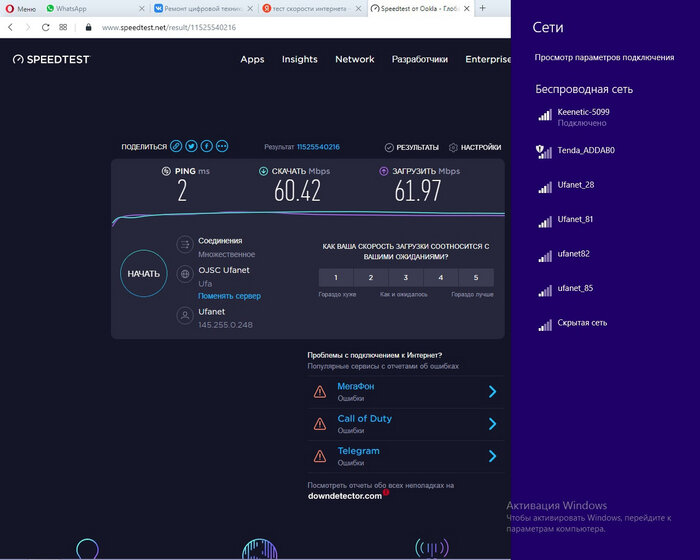Open the НАСТРОЙКИ link

(x=481, y=147)
